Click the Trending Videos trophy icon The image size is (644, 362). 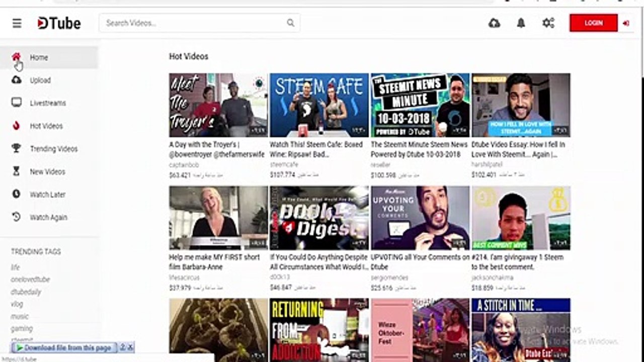tap(17, 148)
